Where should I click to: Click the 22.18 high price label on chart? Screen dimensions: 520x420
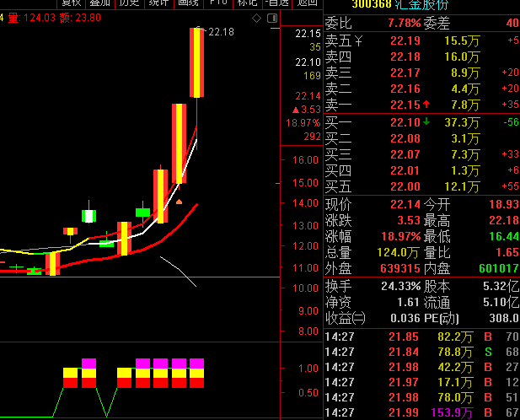[221, 32]
